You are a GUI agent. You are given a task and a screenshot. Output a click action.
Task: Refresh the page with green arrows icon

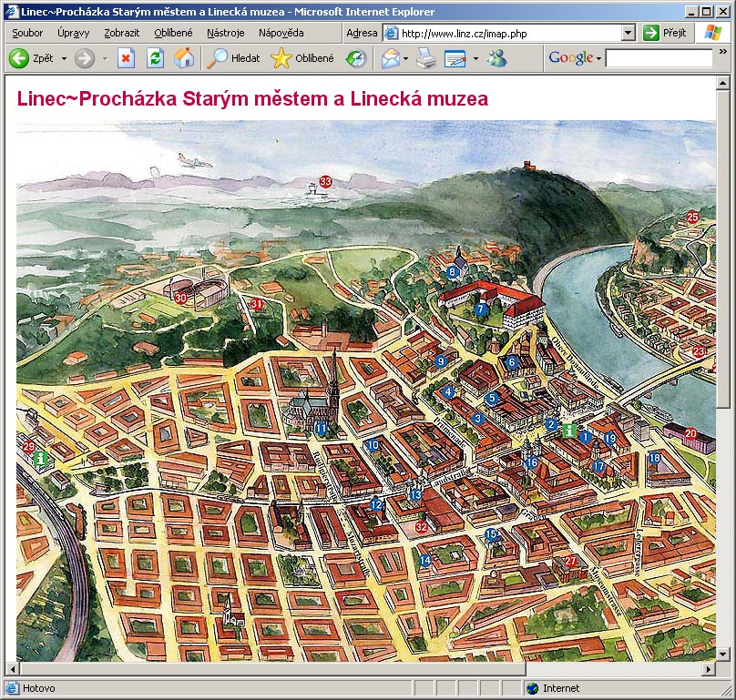point(155,58)
